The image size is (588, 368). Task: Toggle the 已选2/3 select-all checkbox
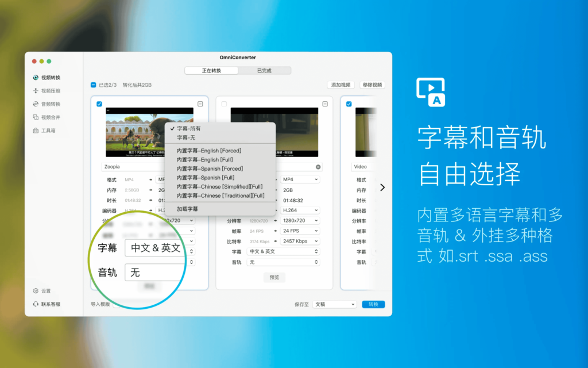tap(94, 85)
